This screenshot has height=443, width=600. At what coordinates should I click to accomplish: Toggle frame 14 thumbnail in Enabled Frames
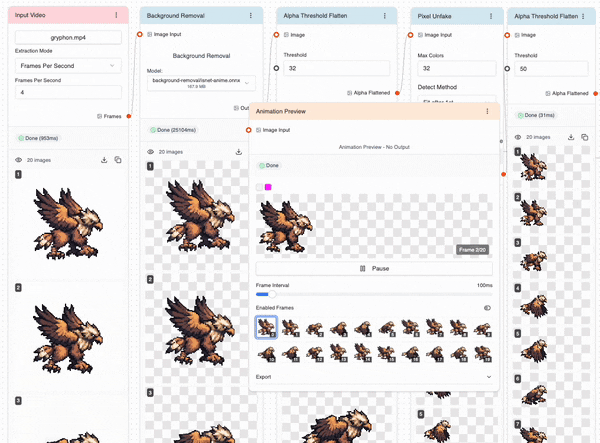[362, 353]
